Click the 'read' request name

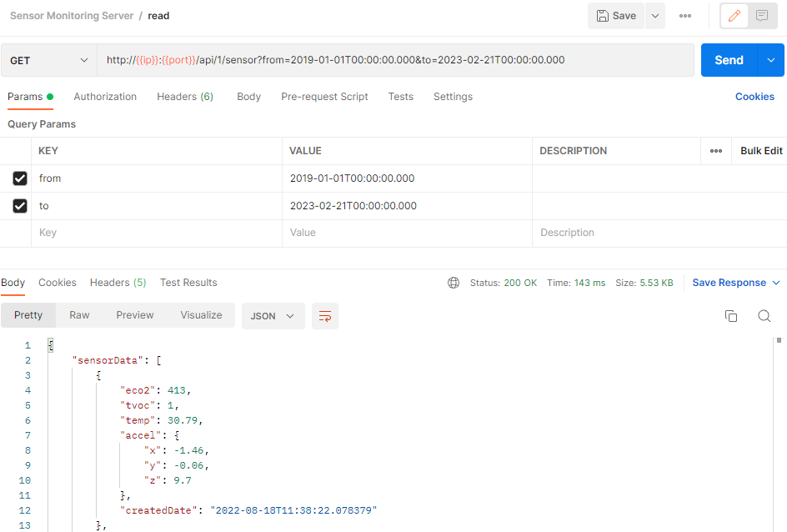point(158,16)
